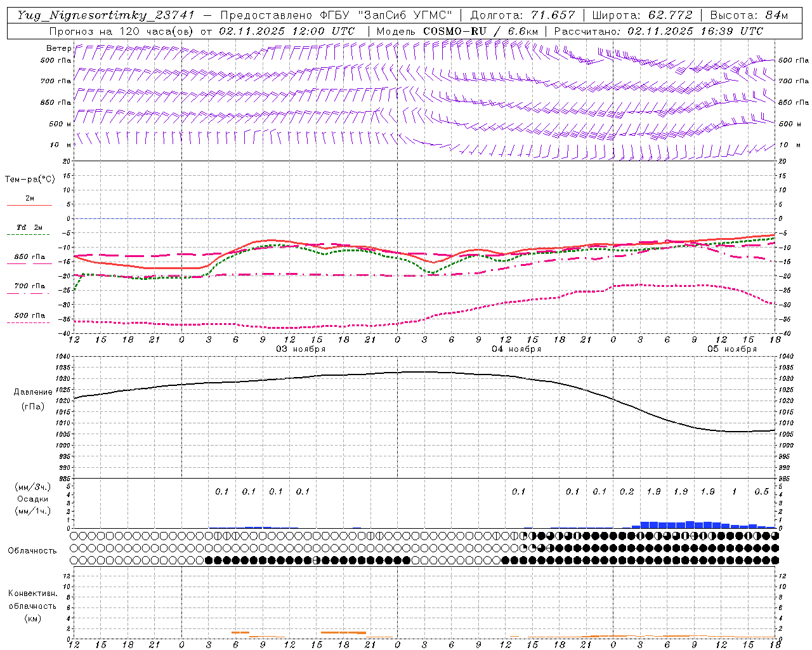Screen dimensions: 812x650
Task: Click the 700 гПа temperature legend label
Action: [30, 286]
